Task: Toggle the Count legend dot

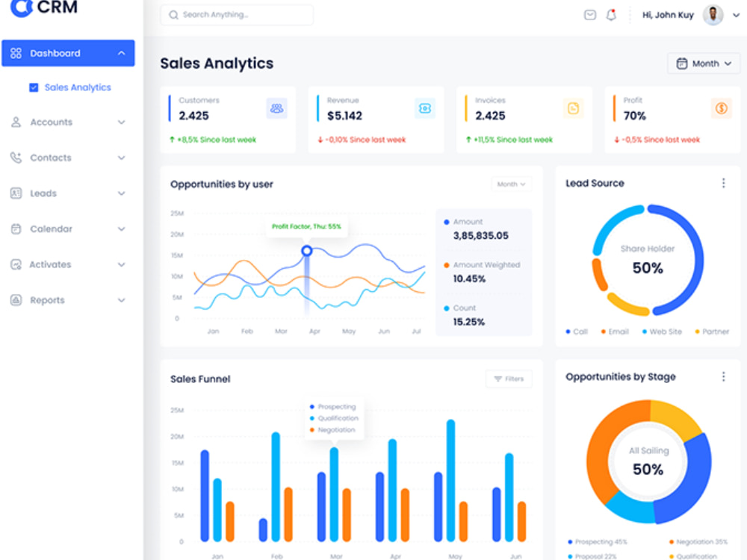Action: click(x=447, y=308)
